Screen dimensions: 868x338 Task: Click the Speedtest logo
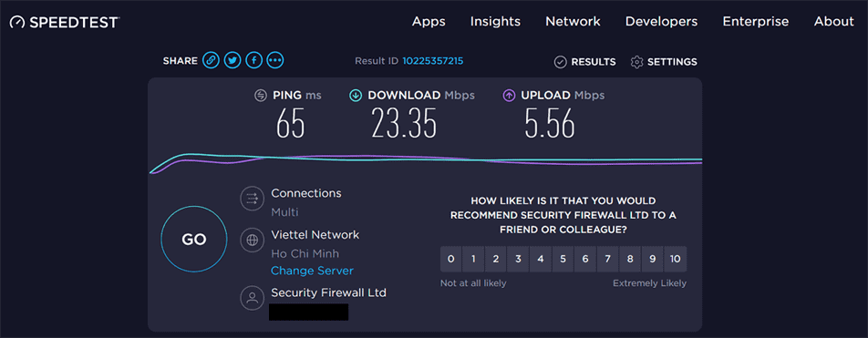coord(65,22)
